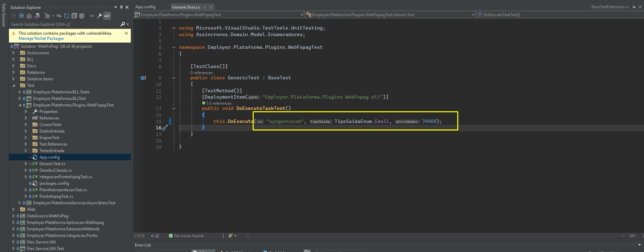
Task: Click the passed test status icon above DoExecuteTaskTest
Action: (x=204, y=103)
